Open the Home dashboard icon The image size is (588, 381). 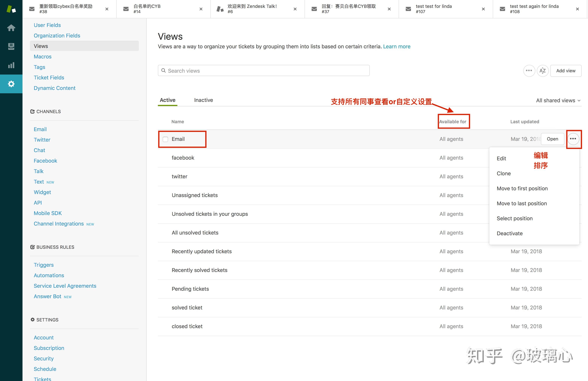tap(11, 28)
